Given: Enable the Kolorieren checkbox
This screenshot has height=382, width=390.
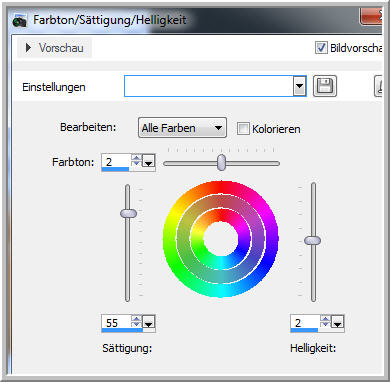Looking at the screenshot, I should pyautogui.click(x=243, y=128).
